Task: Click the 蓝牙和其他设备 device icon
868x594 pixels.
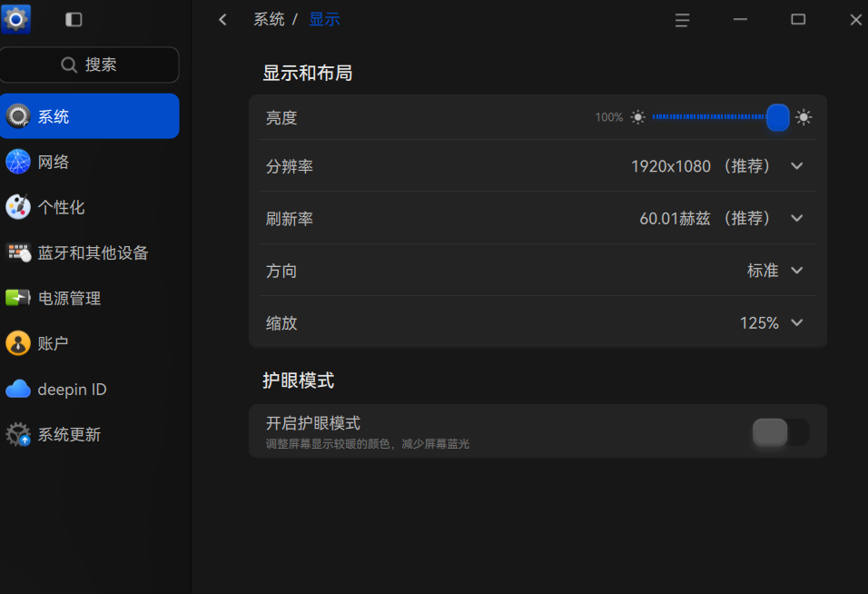Action: [18, 252]
